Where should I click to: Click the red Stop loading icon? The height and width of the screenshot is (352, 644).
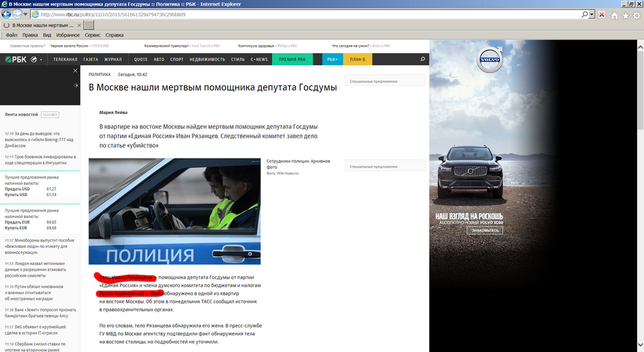tap(601, 14)
